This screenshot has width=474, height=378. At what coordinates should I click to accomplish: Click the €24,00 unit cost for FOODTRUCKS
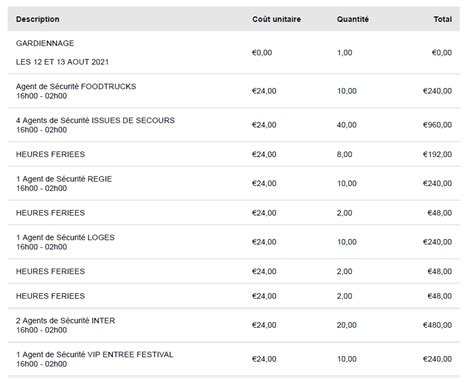(x=264, y=91)
